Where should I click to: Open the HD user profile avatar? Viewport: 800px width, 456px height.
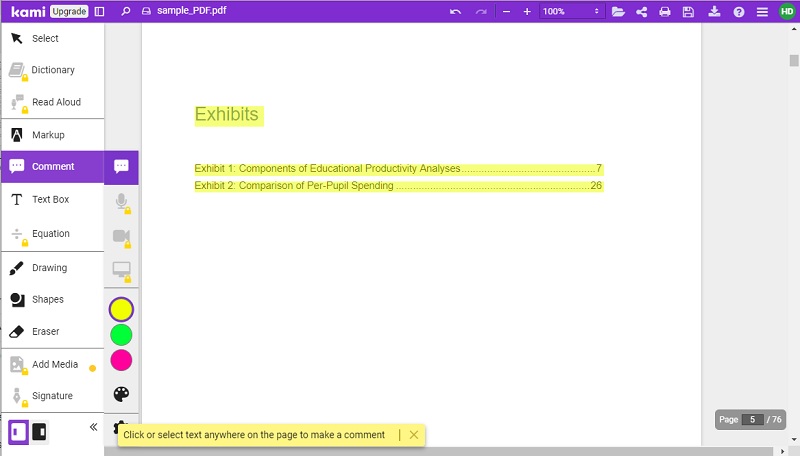click(x=787, y=11)
